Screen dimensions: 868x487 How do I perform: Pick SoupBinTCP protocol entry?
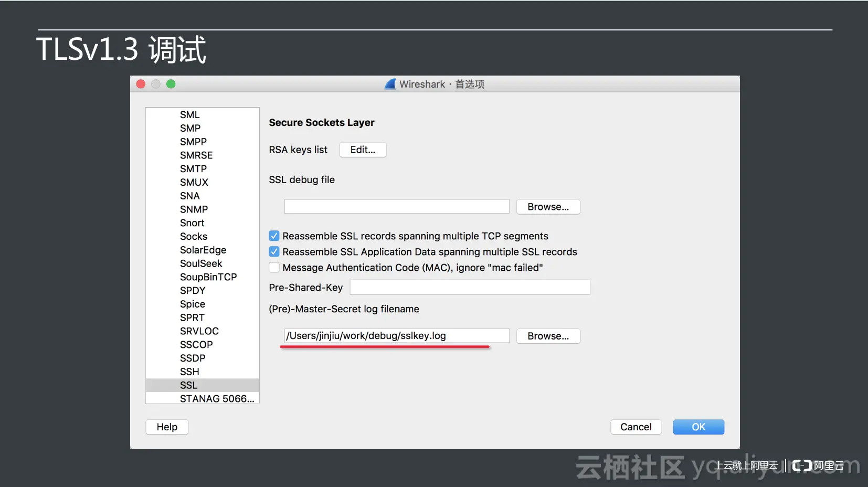click(203, 277)
